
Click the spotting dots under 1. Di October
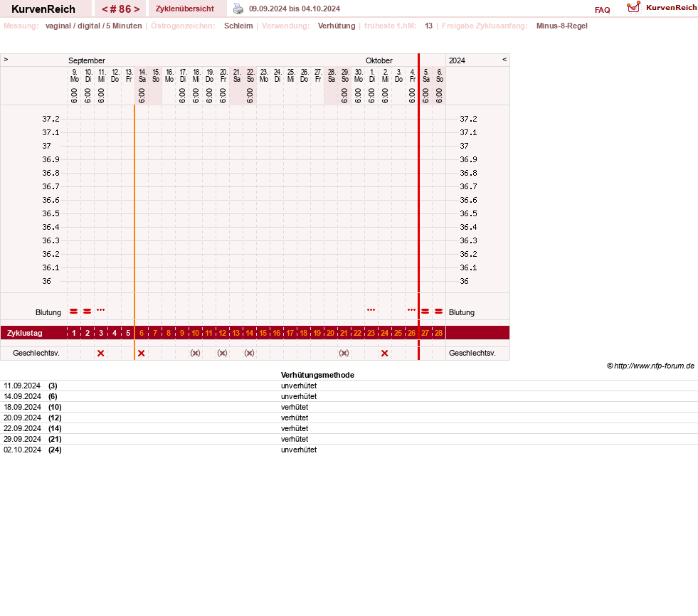[x=371, y=310]
